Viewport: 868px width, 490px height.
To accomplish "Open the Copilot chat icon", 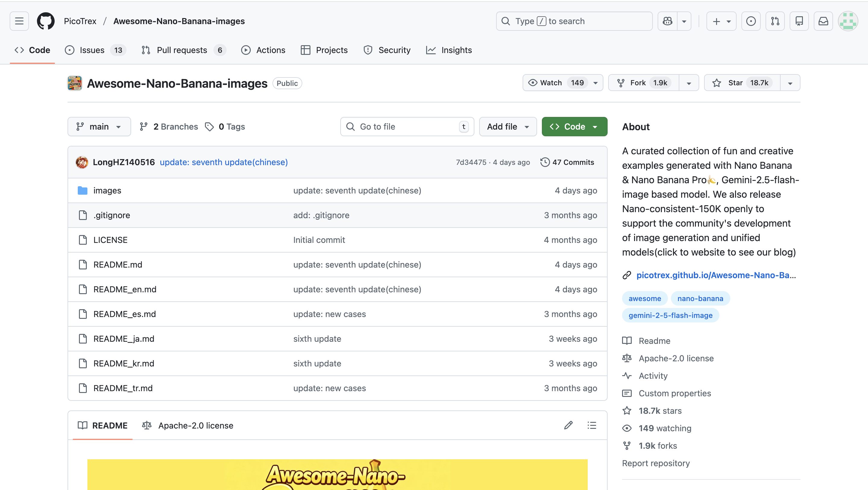I will [668, 21].
